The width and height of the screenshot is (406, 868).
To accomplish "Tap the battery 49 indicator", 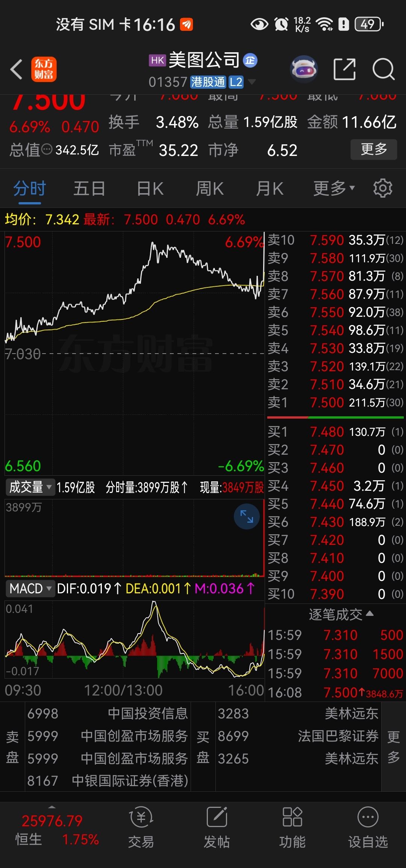I will click(x=369, y=24).
